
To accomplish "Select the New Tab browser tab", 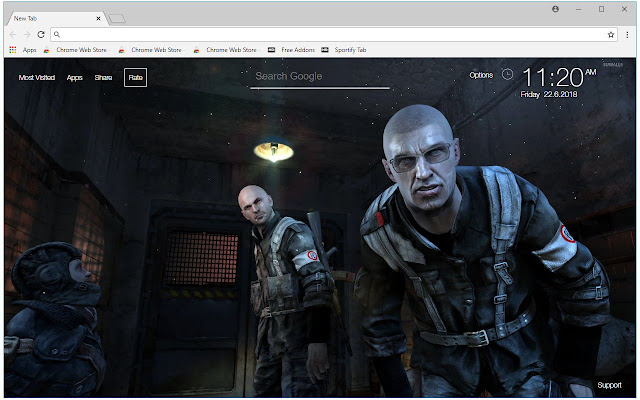I will 56,18.
